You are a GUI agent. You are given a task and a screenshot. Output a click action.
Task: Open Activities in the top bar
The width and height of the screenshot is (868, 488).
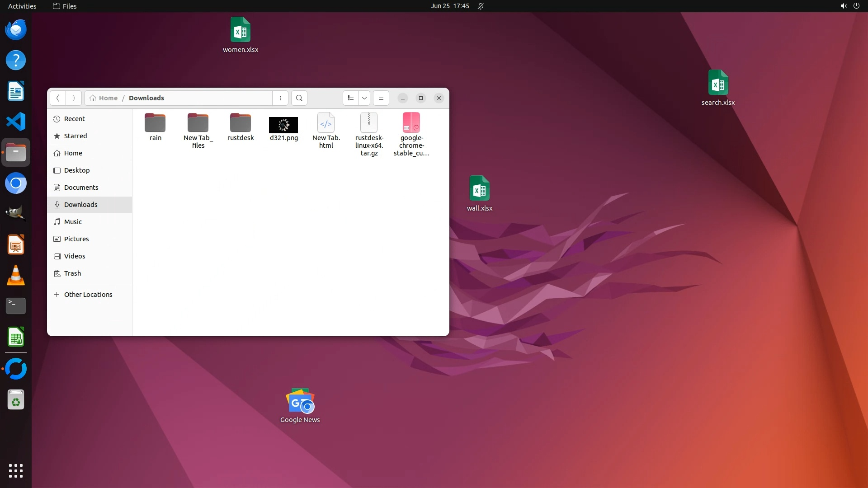pyautogui.click(x=22, y=6)
